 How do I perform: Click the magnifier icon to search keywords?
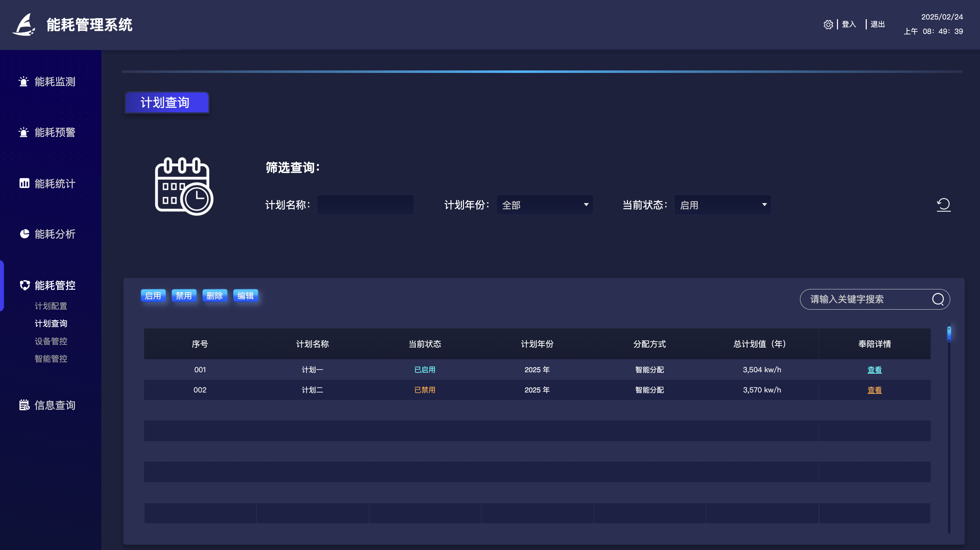tap(939, 299)
